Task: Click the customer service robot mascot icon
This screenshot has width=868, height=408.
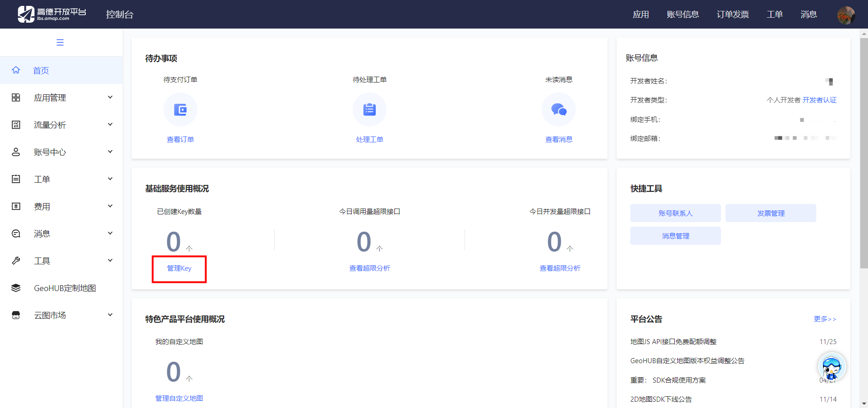Action: pyautogui.click(x=831, y=367)
